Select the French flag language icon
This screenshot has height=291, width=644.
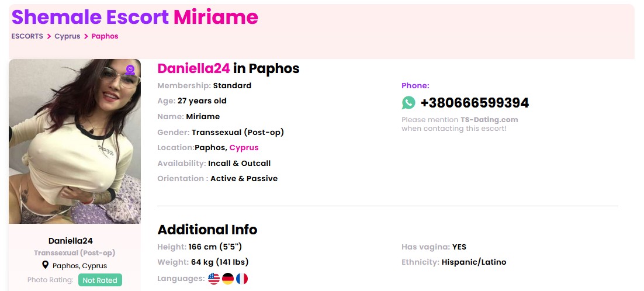pos(242,279)
